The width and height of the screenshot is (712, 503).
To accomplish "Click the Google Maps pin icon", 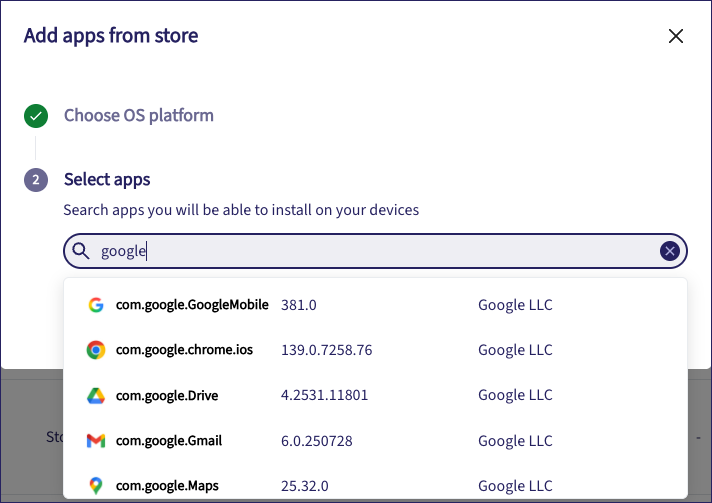I will tap(96, 486).
